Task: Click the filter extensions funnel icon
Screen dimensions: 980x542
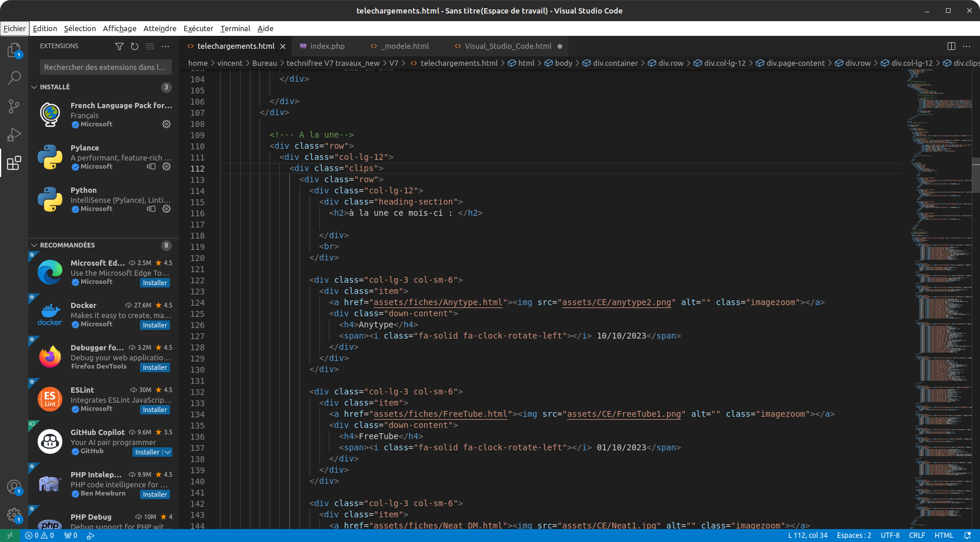Action: point(119,46)
